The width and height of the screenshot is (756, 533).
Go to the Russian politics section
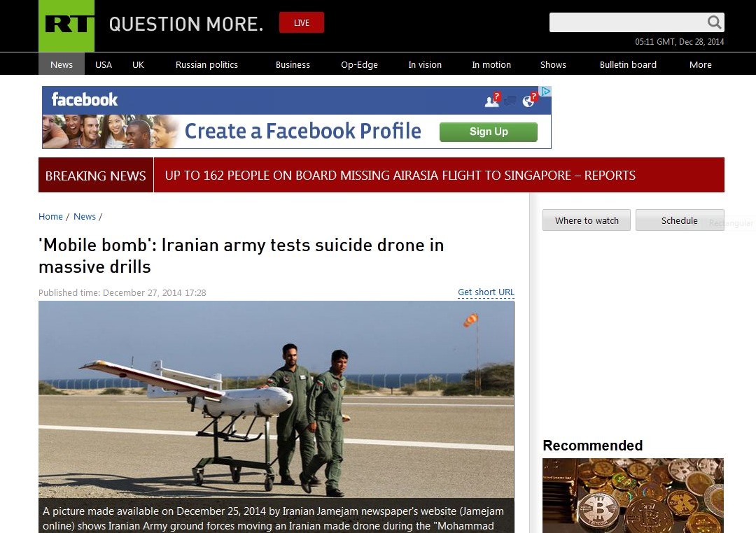click(206, 64)
